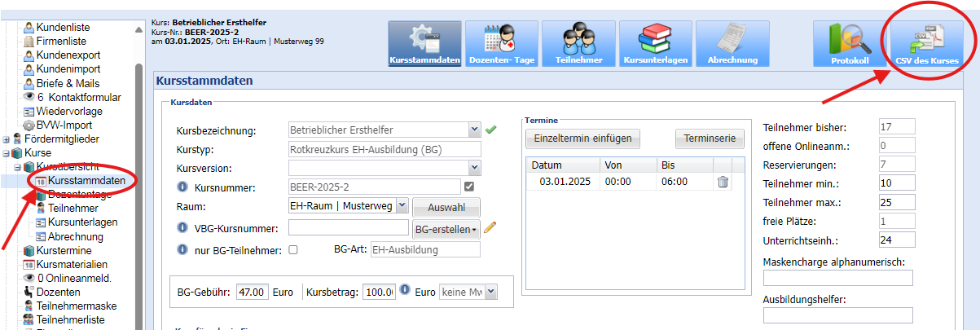This screenshot has width=980, height=330.
Task: Click the Terminserie button
Action: click(x=709, y=138)
